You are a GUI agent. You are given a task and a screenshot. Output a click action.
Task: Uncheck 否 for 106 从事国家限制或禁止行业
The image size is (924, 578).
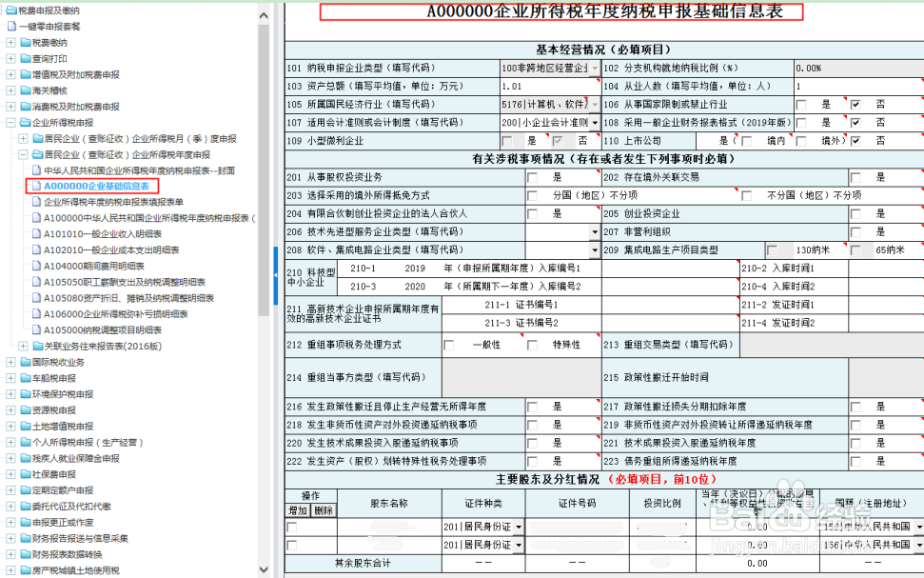point(855,105)
